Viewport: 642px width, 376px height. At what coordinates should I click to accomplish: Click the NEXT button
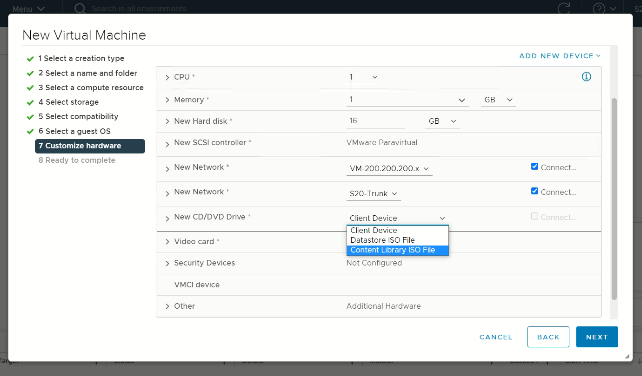pos(597,337)
